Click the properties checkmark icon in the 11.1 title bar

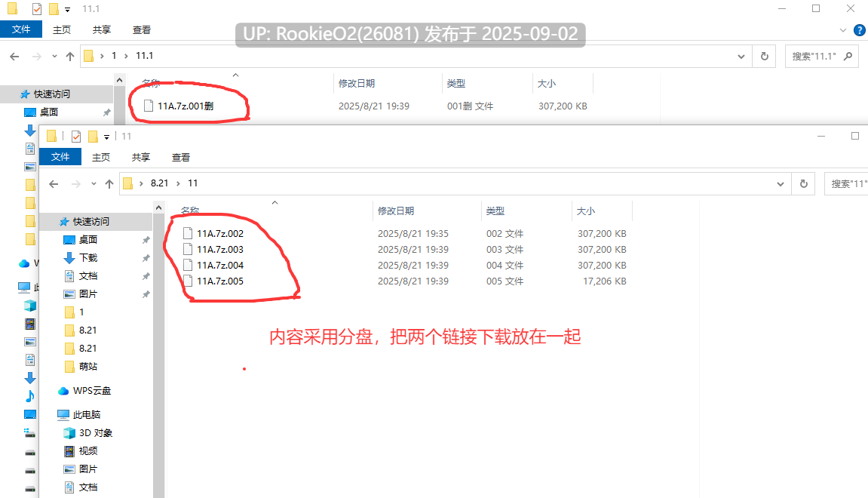[x=36, y=9]
